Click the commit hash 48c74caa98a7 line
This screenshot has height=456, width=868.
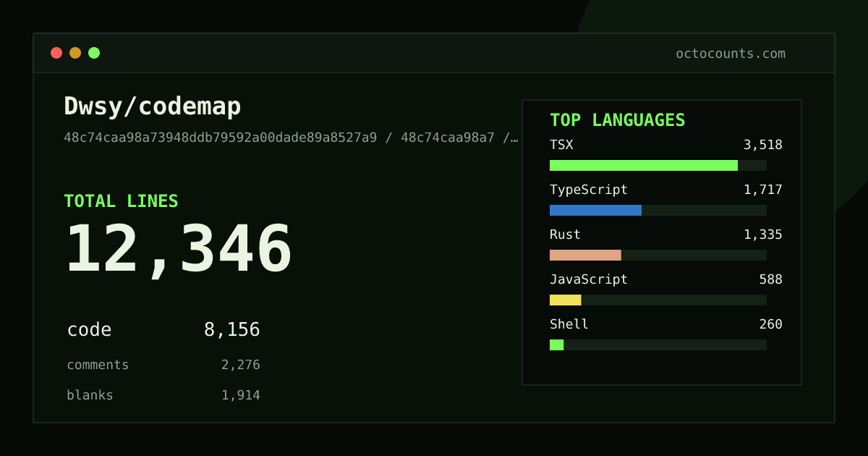click(291, 138)
